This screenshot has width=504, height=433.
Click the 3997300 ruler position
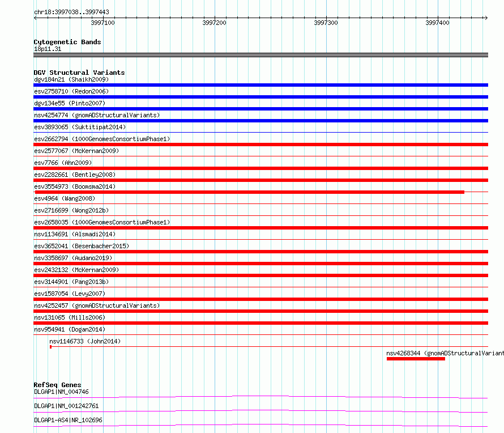coord(326,23)
